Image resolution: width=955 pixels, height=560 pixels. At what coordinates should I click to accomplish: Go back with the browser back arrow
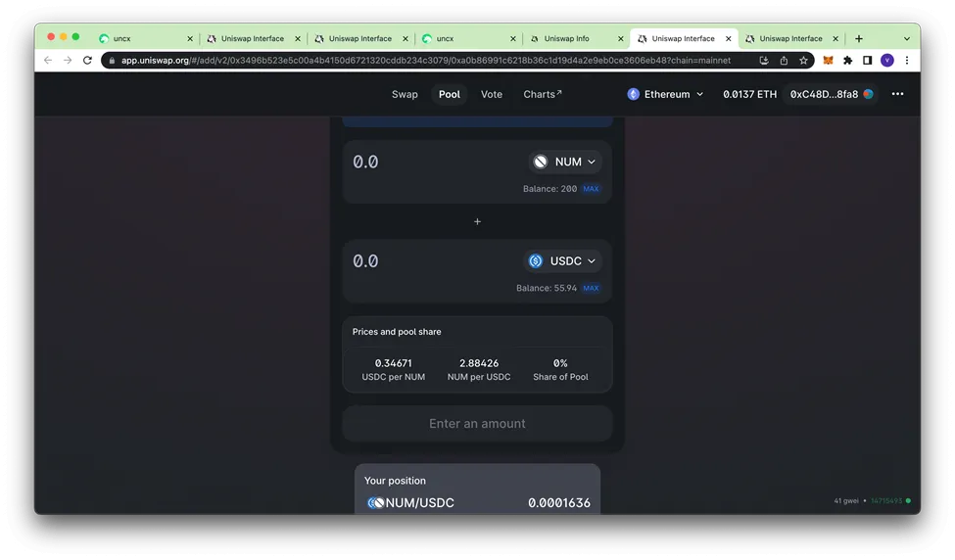coord(48,61)
